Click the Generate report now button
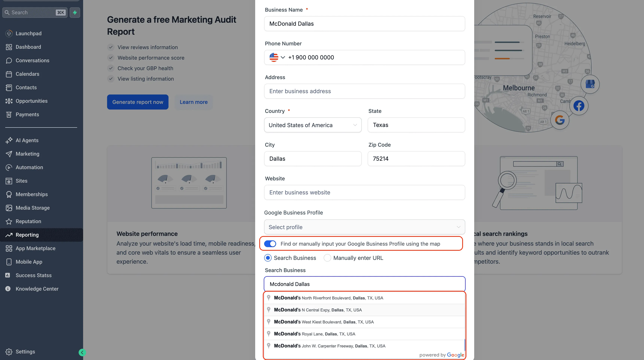The width and height of the screenshot is (644, 360). point(137,102)
